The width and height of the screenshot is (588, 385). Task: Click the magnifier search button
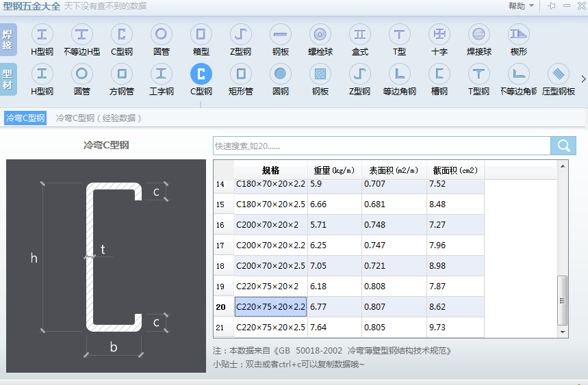click(x=563, y=146)
